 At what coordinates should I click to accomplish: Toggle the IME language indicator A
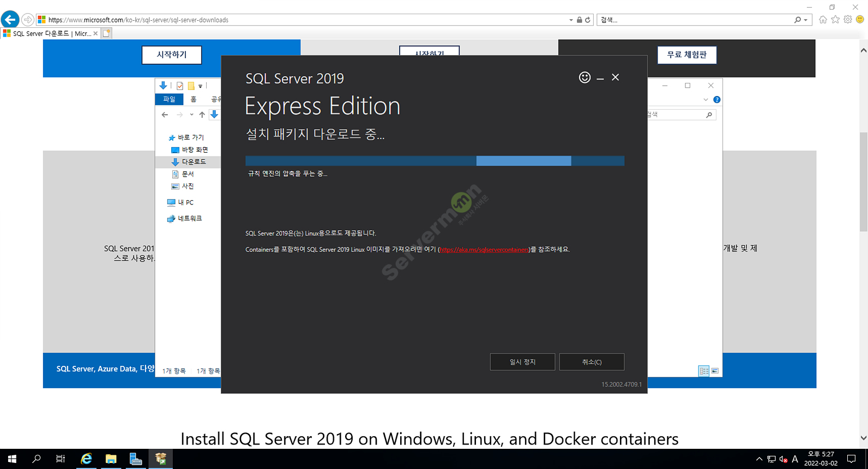coord(795,459)
